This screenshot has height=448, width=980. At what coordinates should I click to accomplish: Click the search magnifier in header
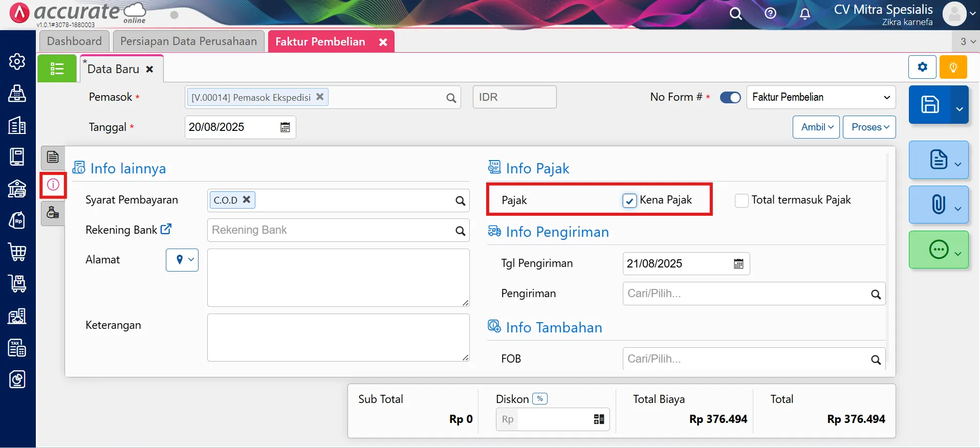tap(736, 14)
